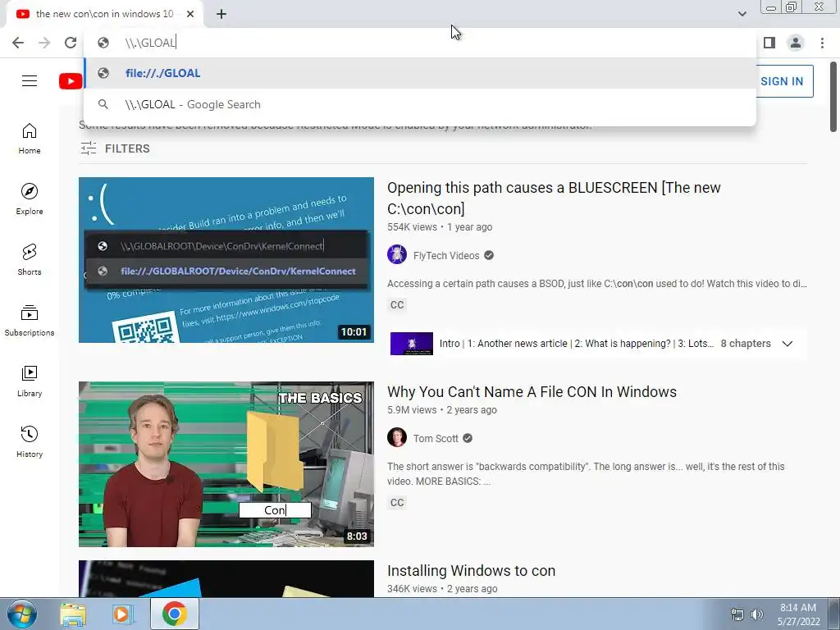Open 'Opening this path causes a BLUESCREEN' title
The image size is (840, 630).
[554, 199]
